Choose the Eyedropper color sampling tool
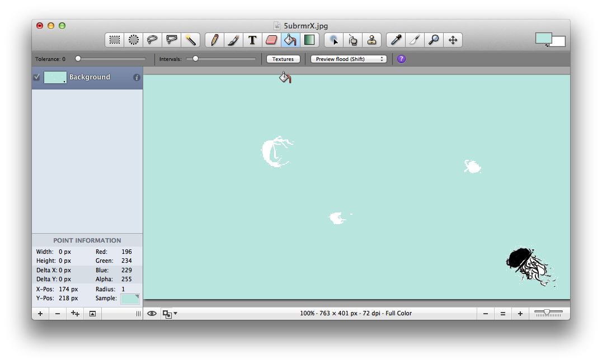Viewport: 602px width, 364px height. pos(396,40)
